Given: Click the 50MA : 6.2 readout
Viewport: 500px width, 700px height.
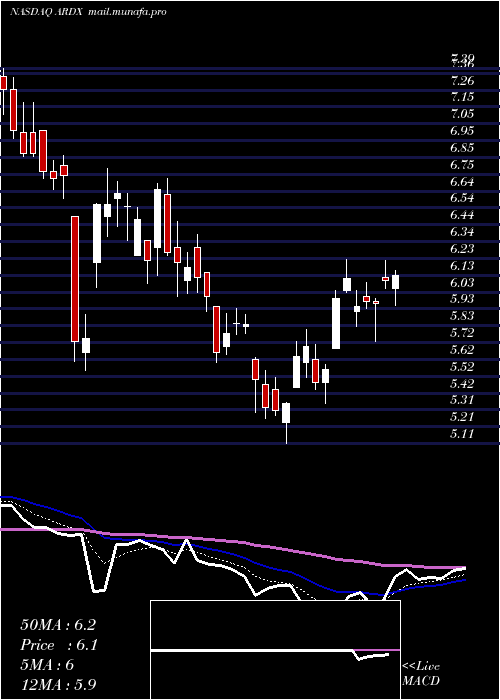Looking at the screenshot, I should click(58, 625).
